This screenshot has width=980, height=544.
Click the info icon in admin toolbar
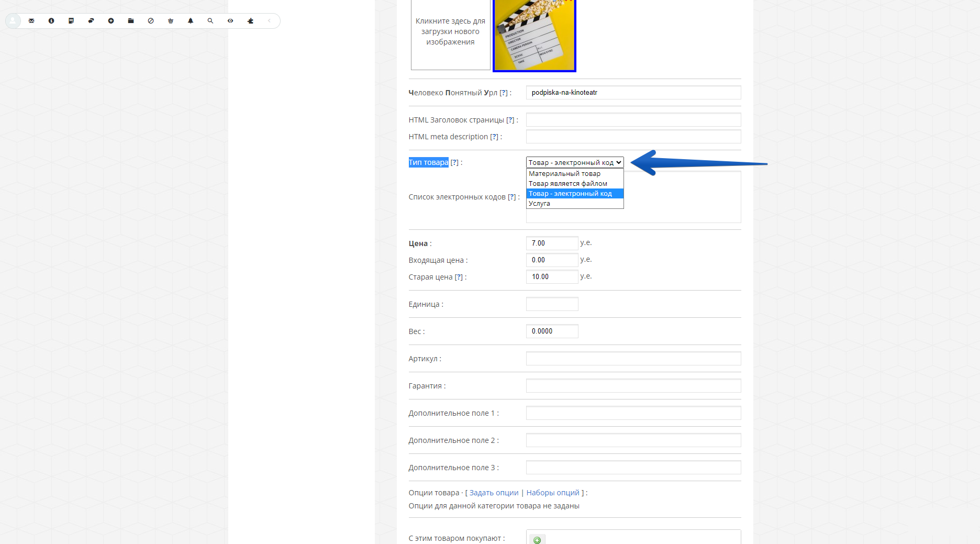coord(51,21)
